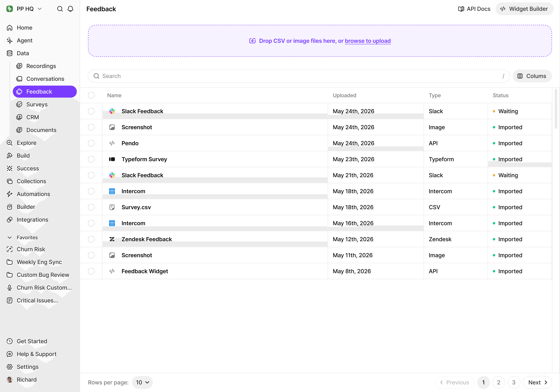Click browse to upload link
Image resolution: width=560 pixels, height=392 pixels.
368,41
